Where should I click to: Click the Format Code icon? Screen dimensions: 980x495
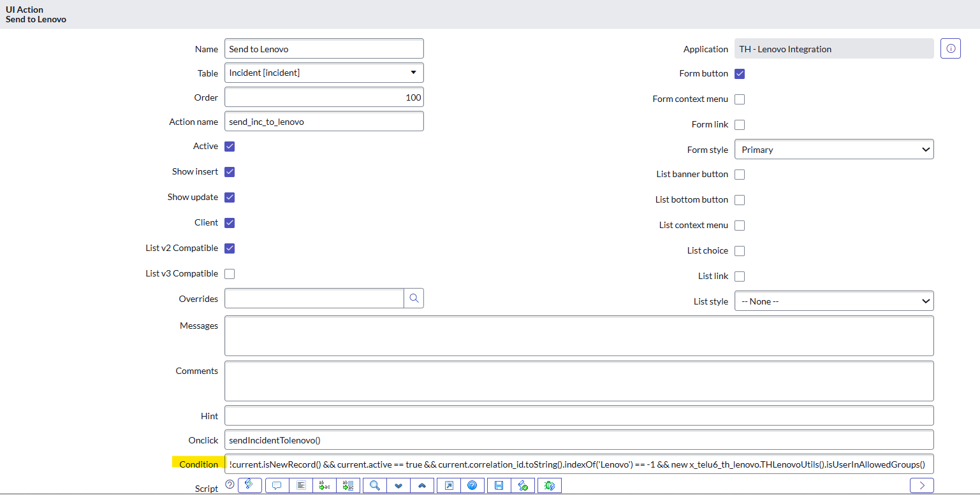click(x=301, y=485)
